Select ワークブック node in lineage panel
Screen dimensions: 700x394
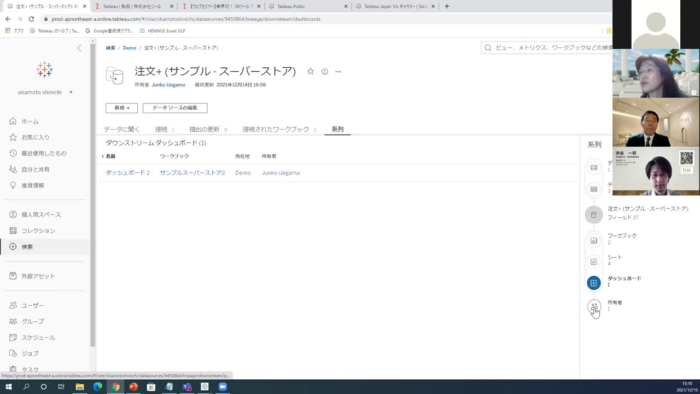pyautogui.click(x=594, y=241)
